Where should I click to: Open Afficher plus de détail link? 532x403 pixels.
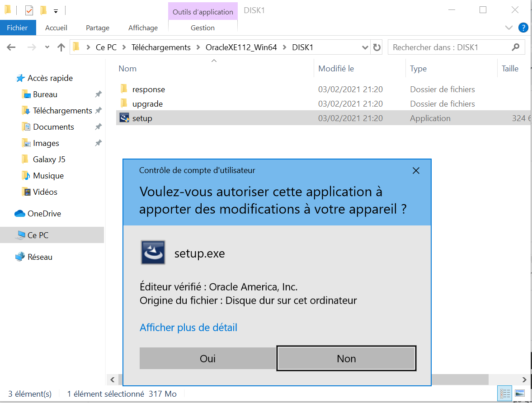pyautogui.click(x=188, y=328)
